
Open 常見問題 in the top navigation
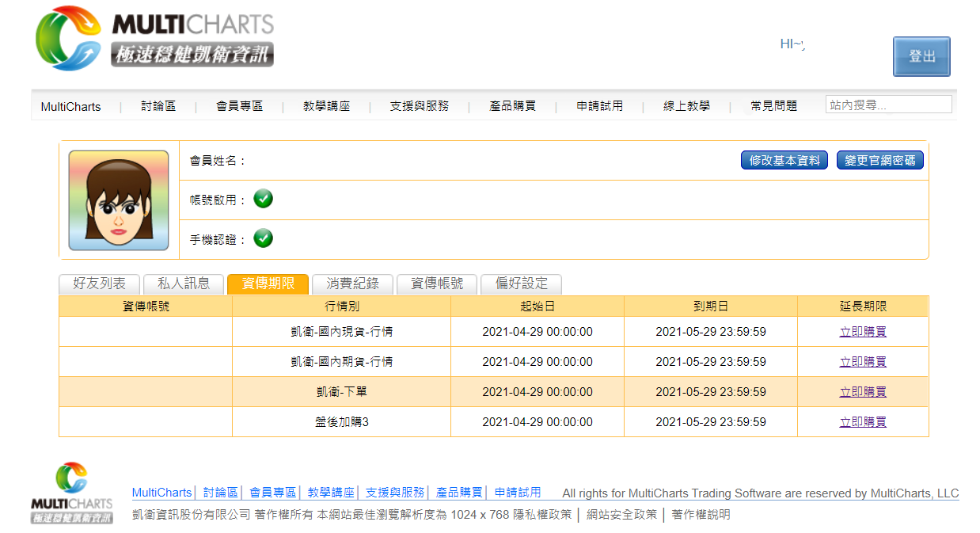773,106
